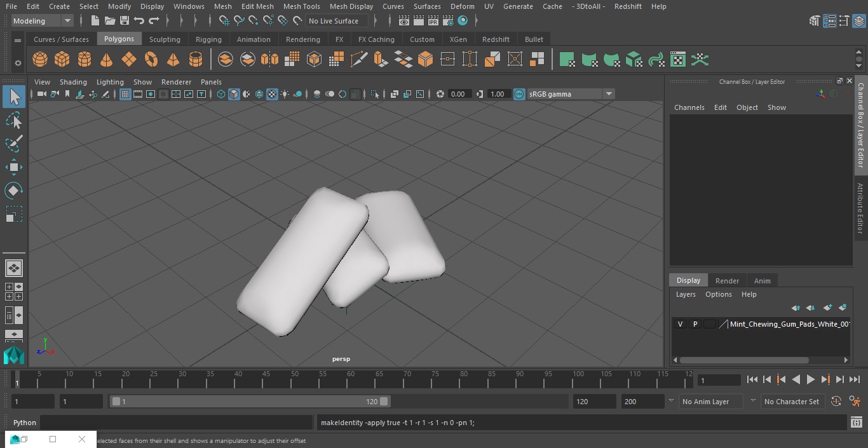Image resolution: width=868 pixels, height=448 pixels.
Task: Click the Mirror geometry shelf icon
Action: [x=269, y=60]
